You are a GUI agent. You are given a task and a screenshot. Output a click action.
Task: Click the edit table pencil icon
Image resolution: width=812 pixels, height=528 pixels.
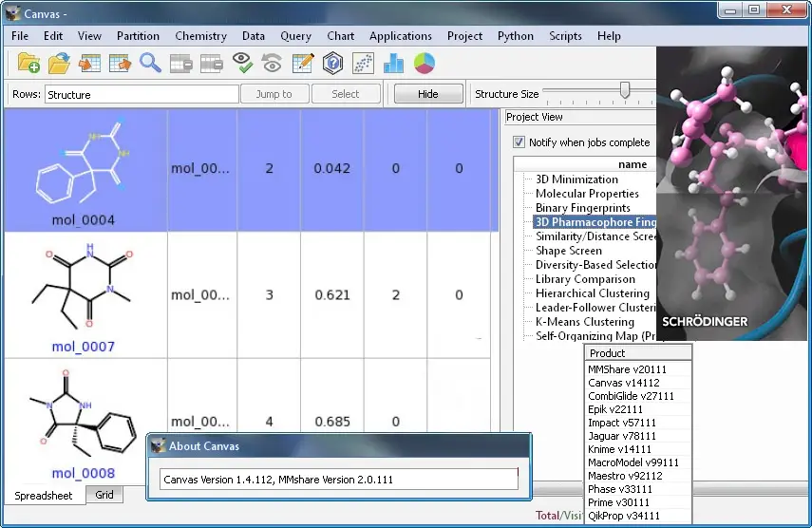(302, 64)
